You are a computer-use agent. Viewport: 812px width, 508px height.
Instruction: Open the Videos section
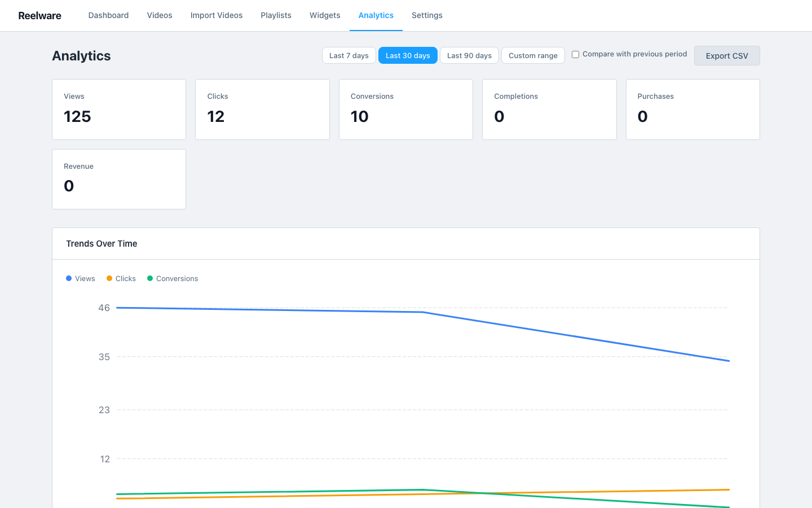pos(159,15)
